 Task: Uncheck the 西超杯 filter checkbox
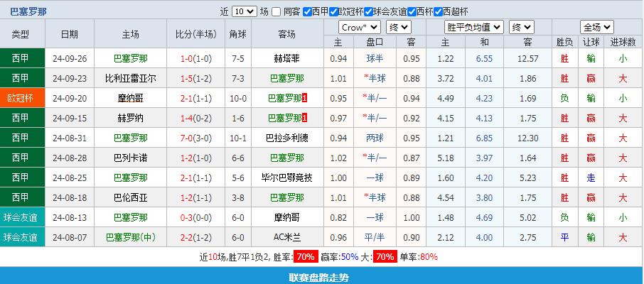pyautogui.click(x=437, y=11)
